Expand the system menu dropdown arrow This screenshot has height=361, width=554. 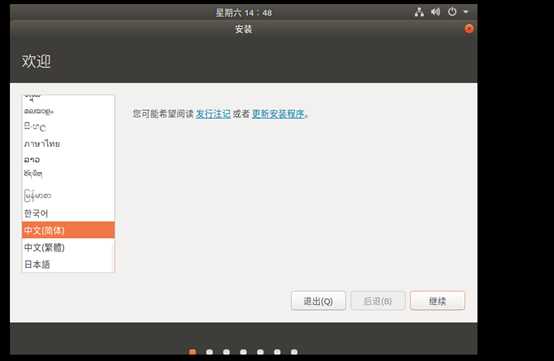(466, 12)
